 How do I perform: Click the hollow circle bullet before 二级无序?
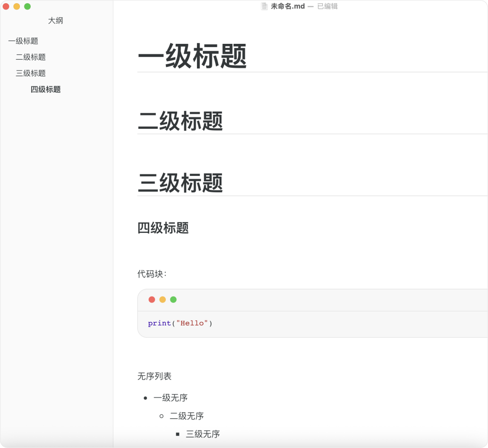161,416
